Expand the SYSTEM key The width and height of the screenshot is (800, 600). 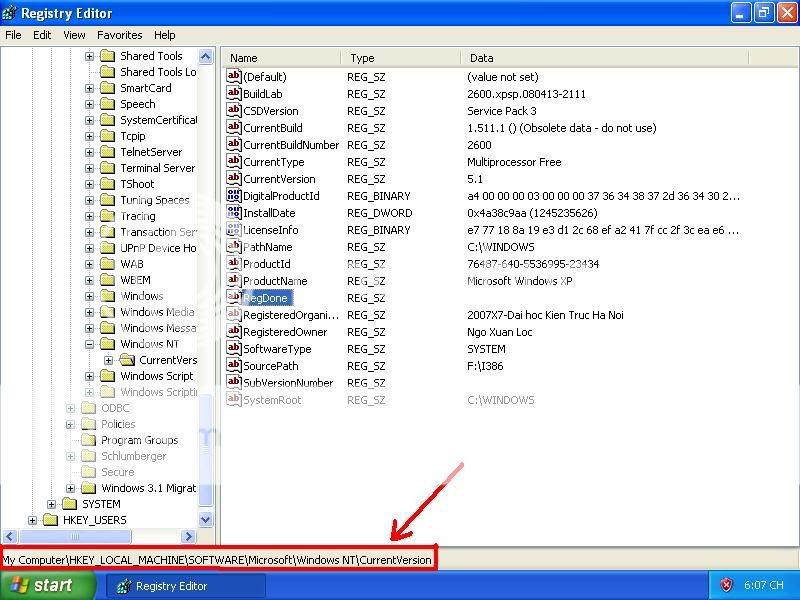point(51,504)
